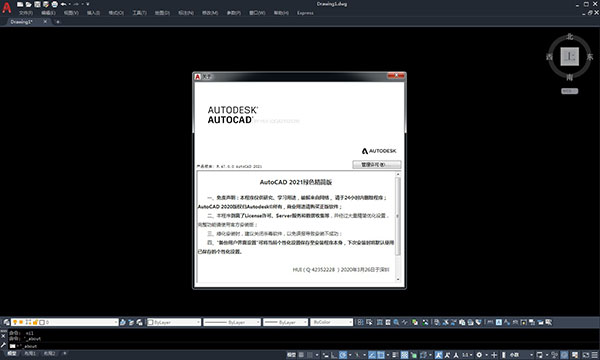The width and height of the screenshot is (600, 360).
Task: Click the west 西 label on ViewCube compass
Action: pyautogui.click(x=549, y=57)
